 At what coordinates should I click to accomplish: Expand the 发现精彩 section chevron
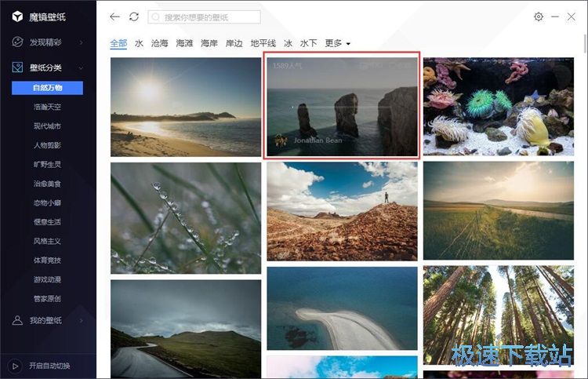coord(81,42)
